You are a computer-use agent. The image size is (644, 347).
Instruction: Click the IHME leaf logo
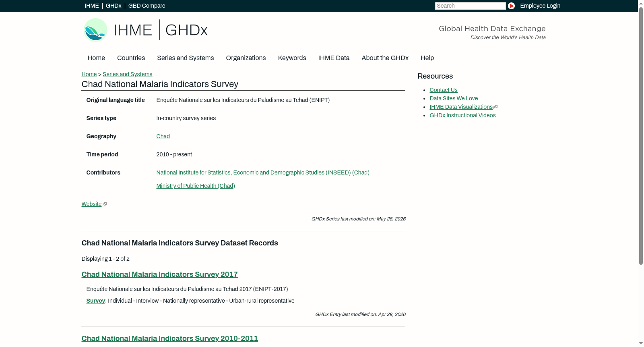[x=95, y=30]
